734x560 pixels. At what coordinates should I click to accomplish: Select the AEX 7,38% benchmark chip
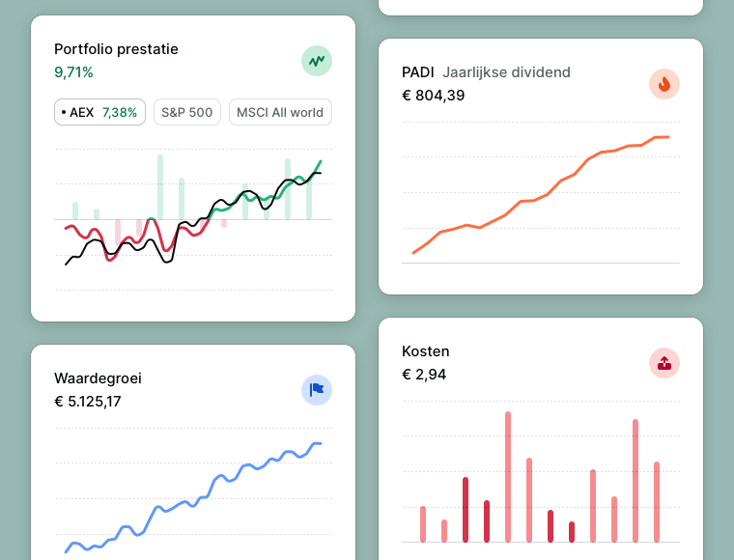99,112
